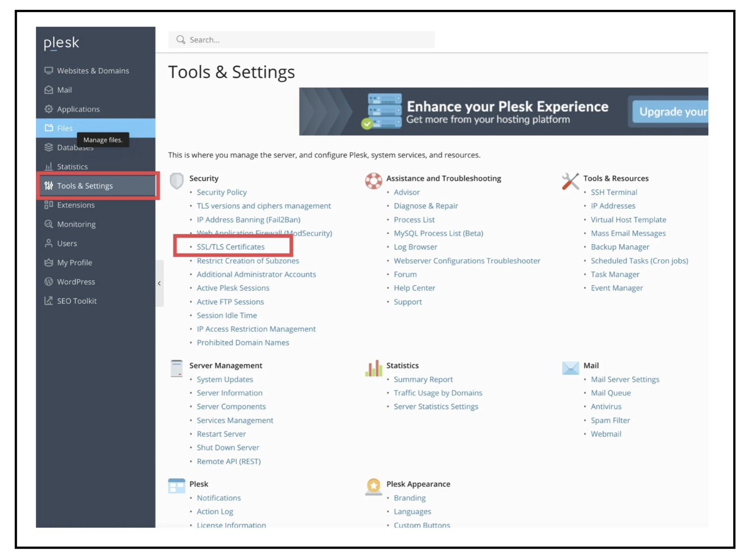Open Scheduled Tasks (Cron jobs)
Image resolution: width=750 pixels, height=560 pixels.
coord(639,261)
